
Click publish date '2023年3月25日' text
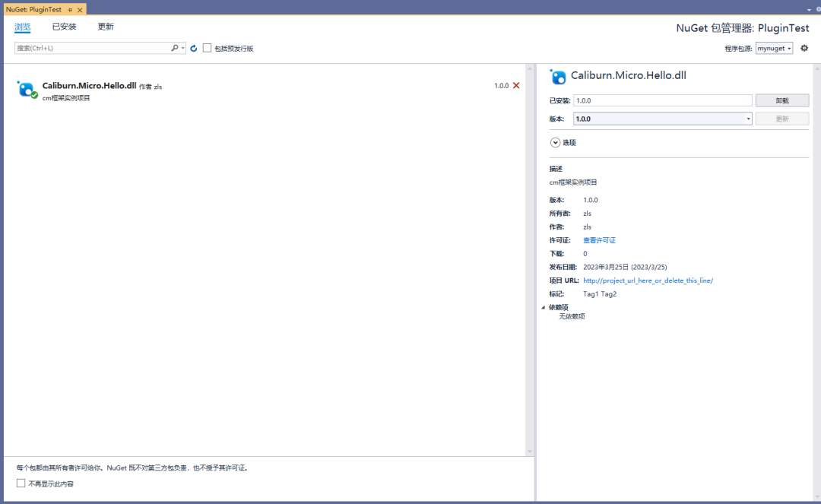click(625, 267)
